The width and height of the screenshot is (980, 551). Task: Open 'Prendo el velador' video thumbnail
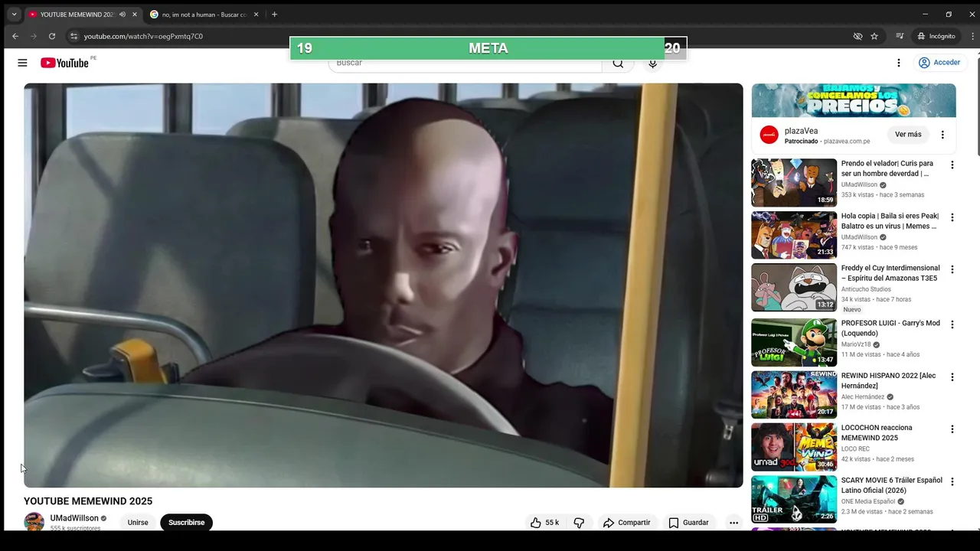pyautogui.click(x=794, y=183)
